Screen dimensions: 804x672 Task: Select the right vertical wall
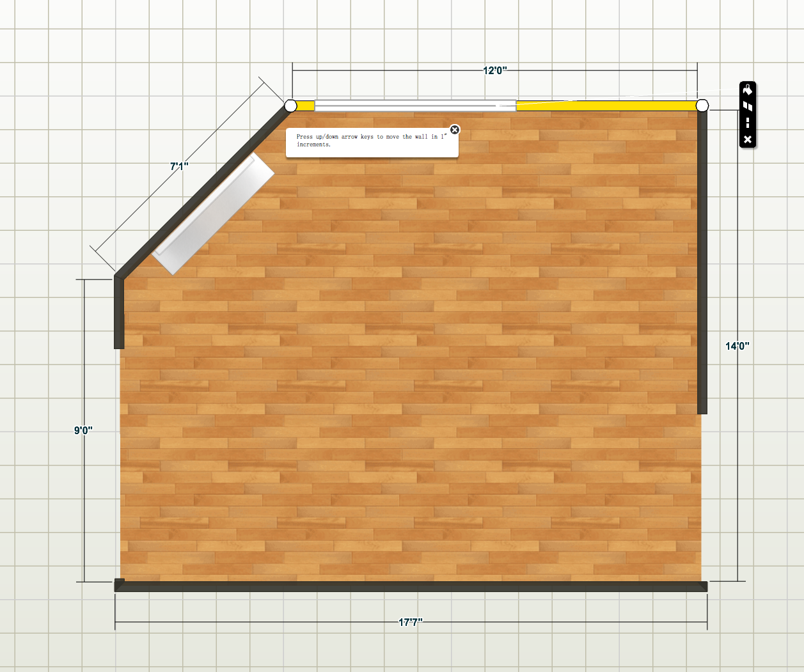click(x=702, y=262)
